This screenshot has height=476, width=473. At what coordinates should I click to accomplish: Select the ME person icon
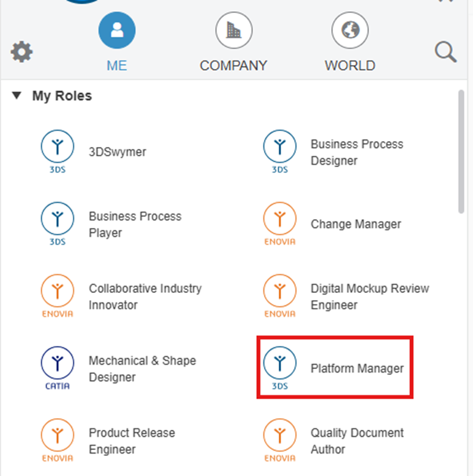[117, 30]
